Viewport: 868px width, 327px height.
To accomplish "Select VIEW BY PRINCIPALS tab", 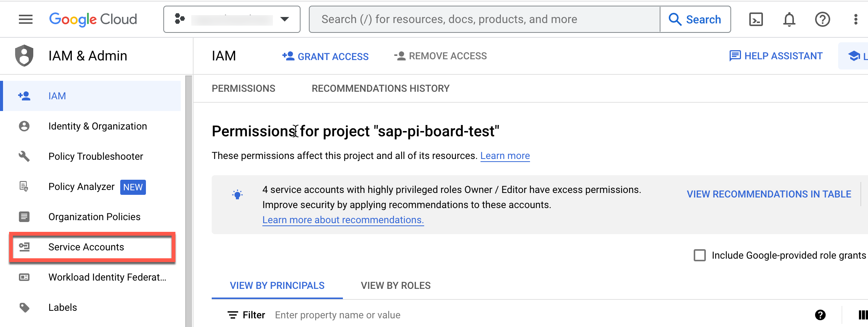I will coord(277,285).
